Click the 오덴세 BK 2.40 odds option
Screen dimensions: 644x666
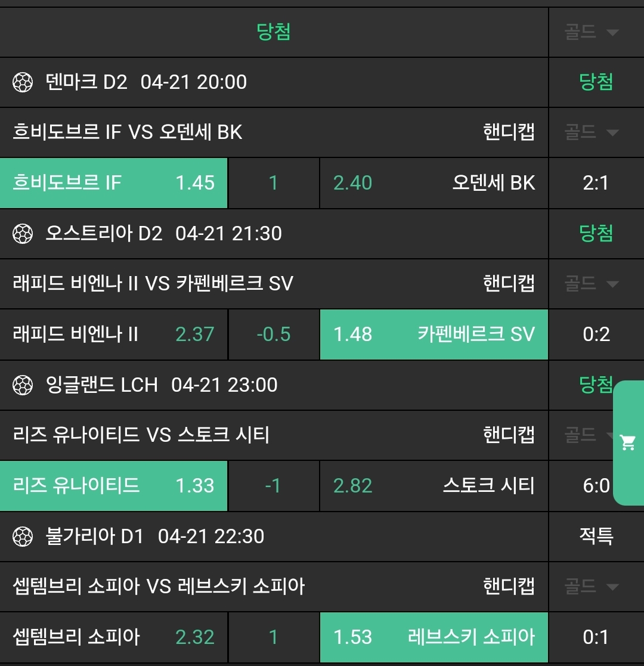[x=434, y=183]
